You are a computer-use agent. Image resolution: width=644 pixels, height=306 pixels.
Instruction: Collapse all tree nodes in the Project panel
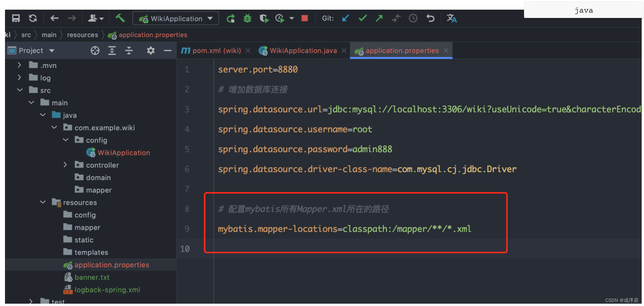click(x=129, y=51)
